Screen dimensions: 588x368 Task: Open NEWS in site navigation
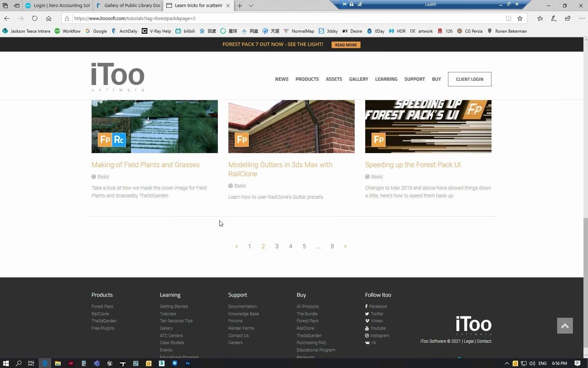tap(282, 79)
